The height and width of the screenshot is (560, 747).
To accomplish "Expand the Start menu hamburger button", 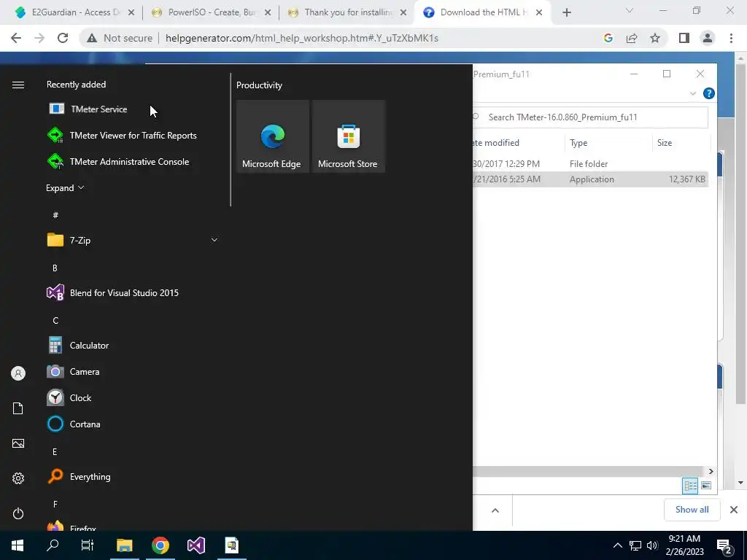I will pos(18,85).
